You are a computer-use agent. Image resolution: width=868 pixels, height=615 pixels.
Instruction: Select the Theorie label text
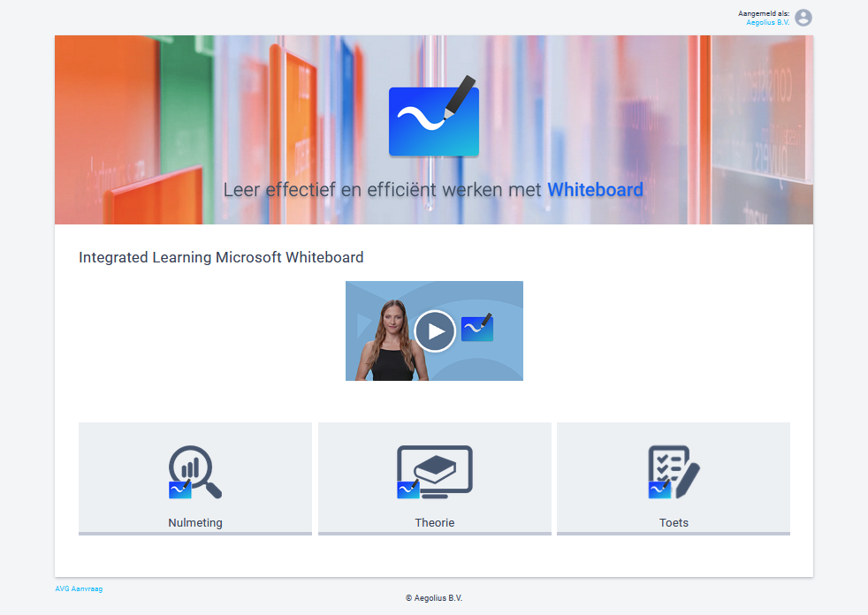coord(434,523)
